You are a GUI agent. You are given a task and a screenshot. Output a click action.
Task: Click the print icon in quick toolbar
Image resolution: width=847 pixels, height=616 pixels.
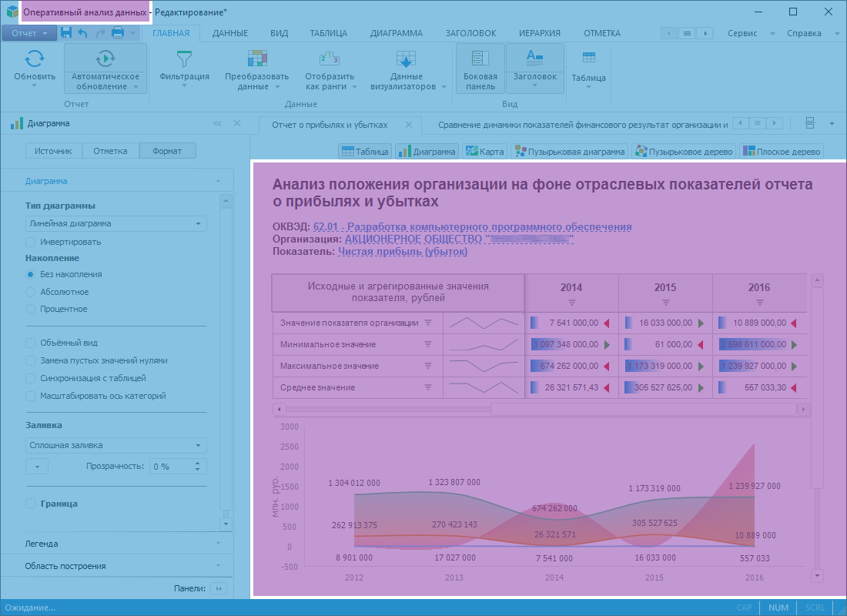[118, 33]
